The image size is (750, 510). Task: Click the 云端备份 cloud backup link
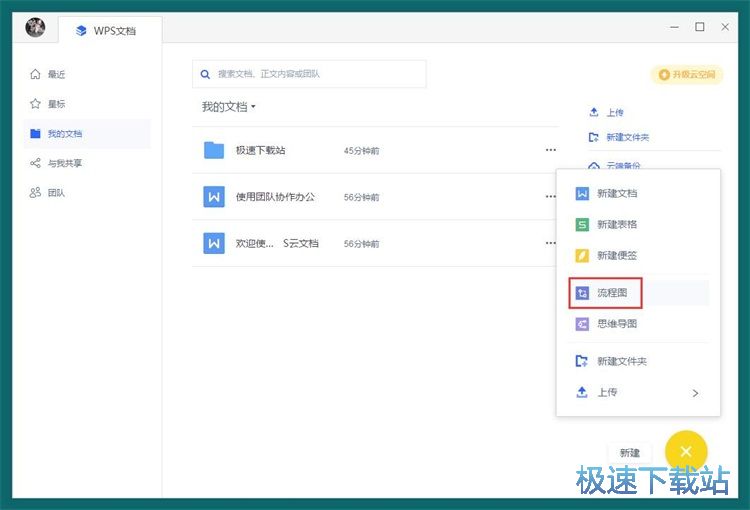coord(623,166)
